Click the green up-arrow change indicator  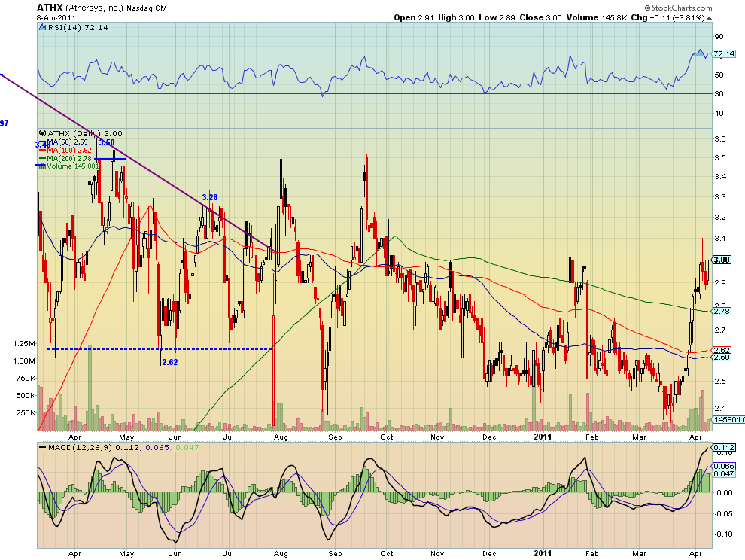pyautogui.click(x=709, y=18)
